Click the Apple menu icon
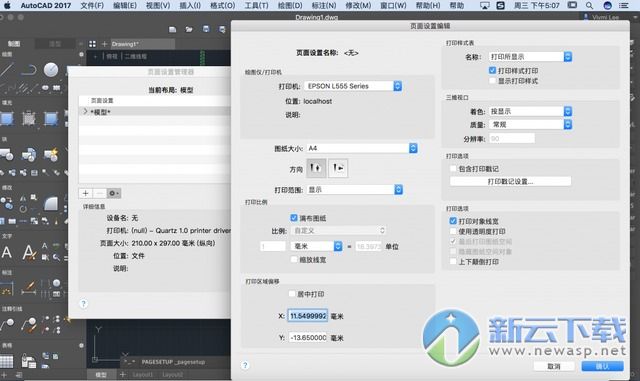This screenshot has width=640, height=381. (x=7, y=5)
